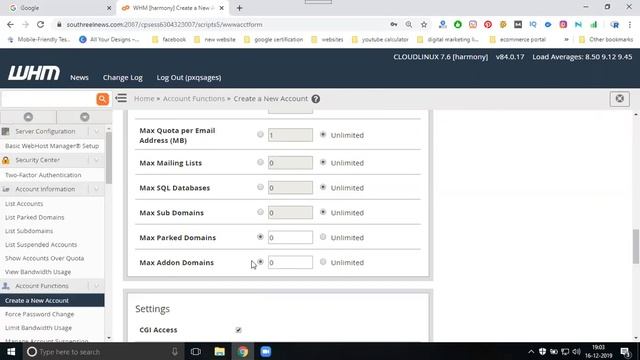Click the Account Functions user icon
Image resolution: width=640 pixels, height=360 pixels.
click(x=6, y=286)
